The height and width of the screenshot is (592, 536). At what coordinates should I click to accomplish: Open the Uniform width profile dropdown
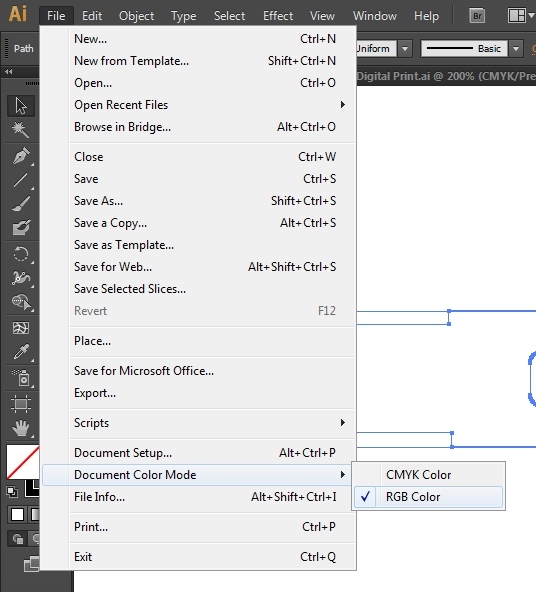pos(405,49)
